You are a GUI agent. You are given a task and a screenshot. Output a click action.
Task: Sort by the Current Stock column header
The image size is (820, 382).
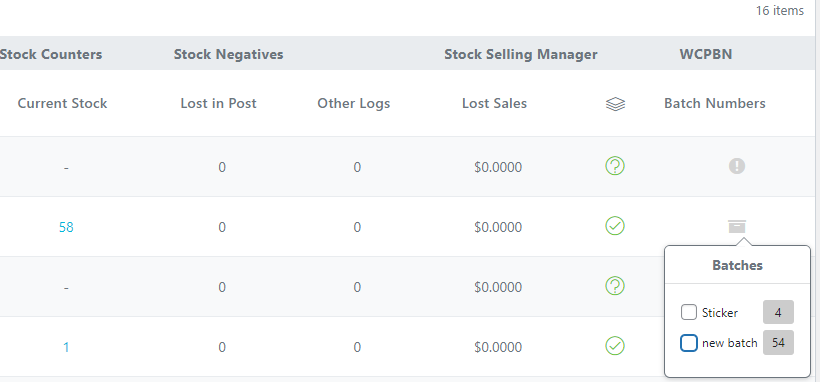tap(62, 103)
